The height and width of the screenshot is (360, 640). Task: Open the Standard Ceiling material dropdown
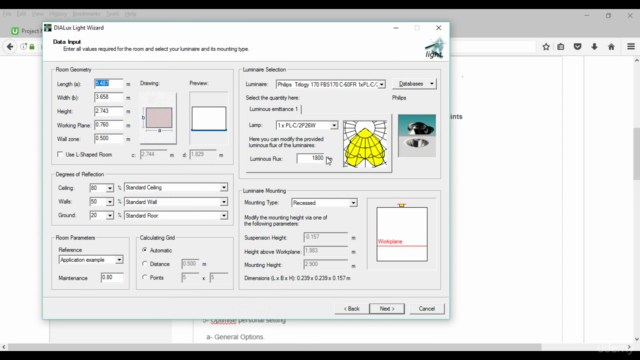pos(224,188)
